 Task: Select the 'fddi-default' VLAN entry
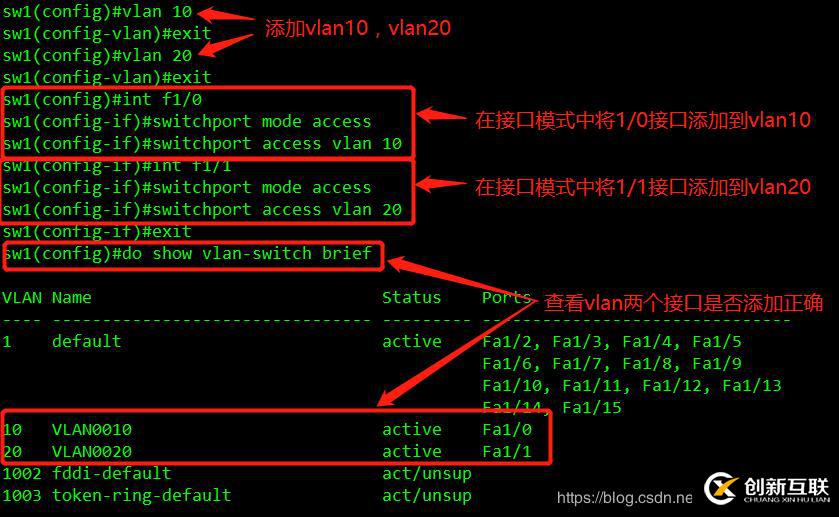tap(112, 473)
